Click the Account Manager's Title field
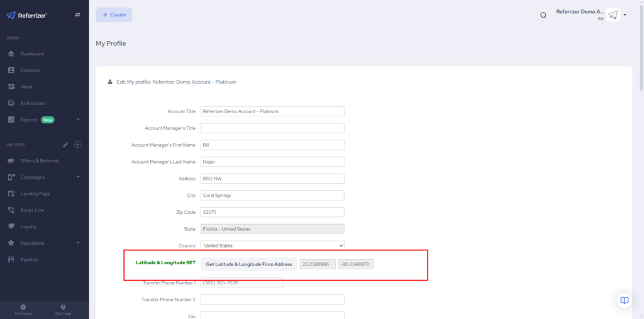This screenshot has height=319, width=644. point(272,128)
